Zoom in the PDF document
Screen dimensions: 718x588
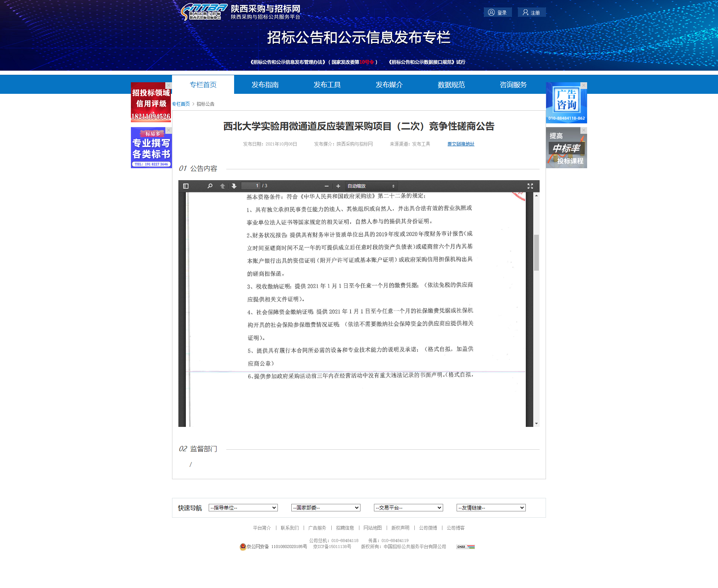coord(338,186)
